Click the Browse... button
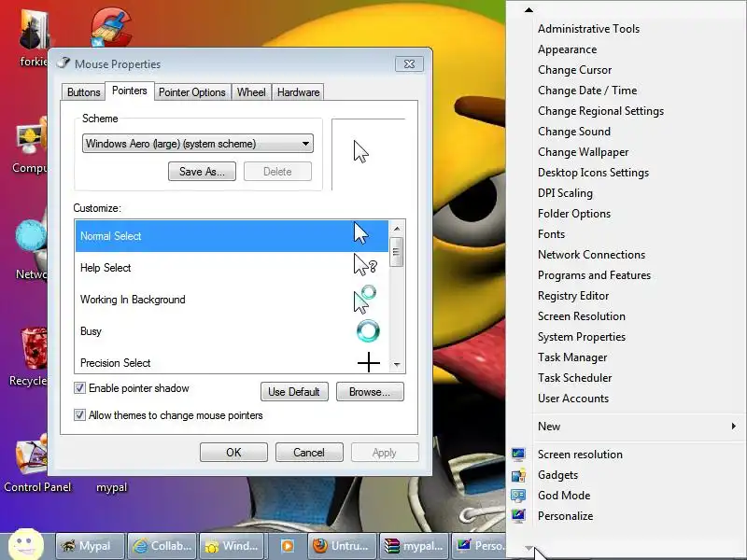Screen dimensions: 747x560 coord(370,391)
